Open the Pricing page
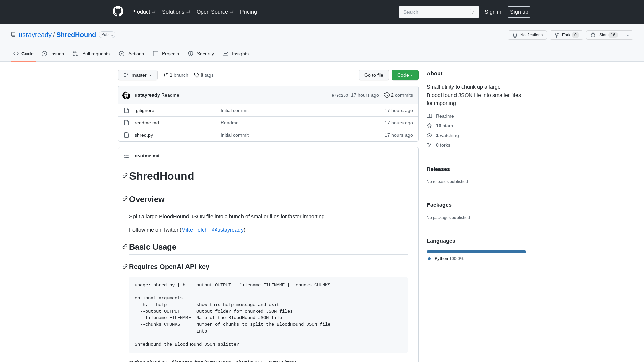This screenshot has width=644, height=362. coord(249,12)
